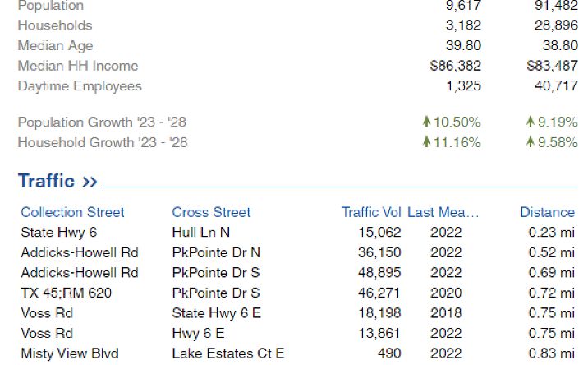Select the State Hwy 6 collection street row
The height and width of the screenshot is (365, 588).
[58, 232]
